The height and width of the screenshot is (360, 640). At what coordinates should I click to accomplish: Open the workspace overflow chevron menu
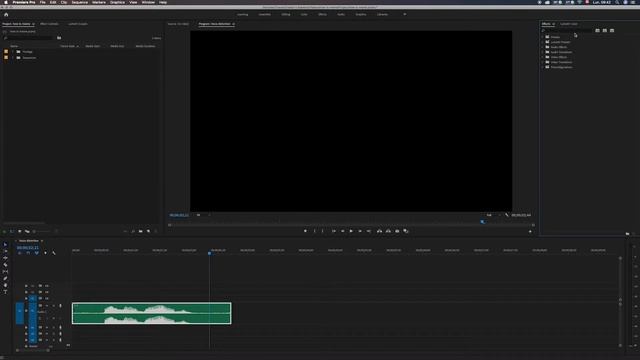coord(404,14)
